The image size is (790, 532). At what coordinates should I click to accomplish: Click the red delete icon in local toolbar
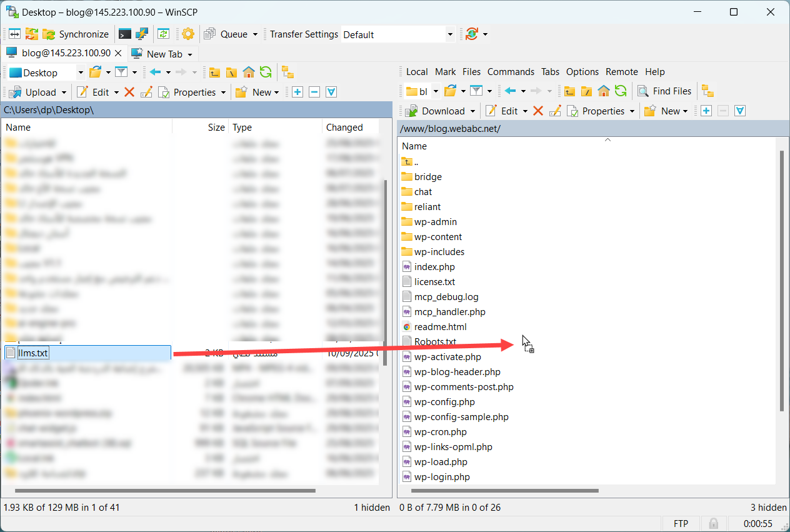129,92
